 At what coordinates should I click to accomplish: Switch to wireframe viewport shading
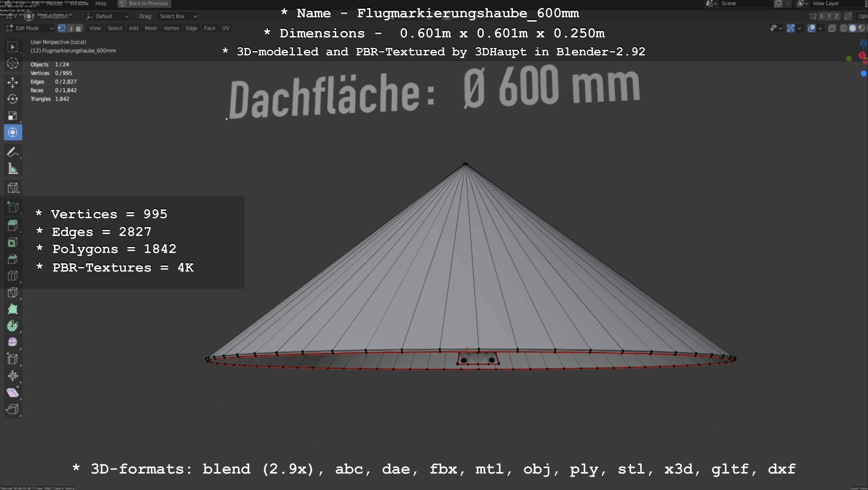844,28
